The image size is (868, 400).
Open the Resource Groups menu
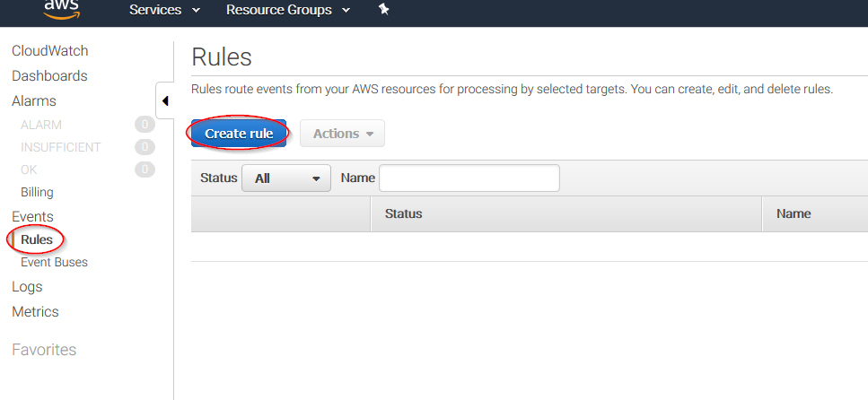pyautogui.click(x=287, y=11)
